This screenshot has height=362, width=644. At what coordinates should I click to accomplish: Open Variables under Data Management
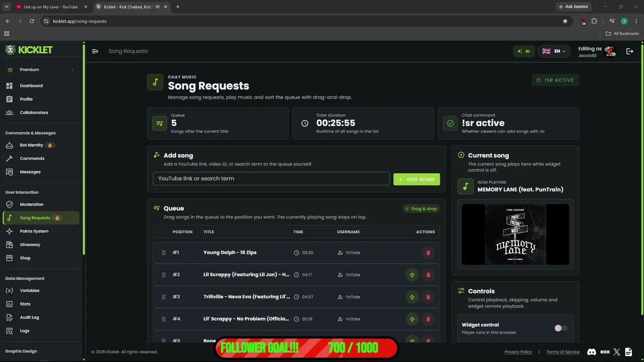coord(30,291)
